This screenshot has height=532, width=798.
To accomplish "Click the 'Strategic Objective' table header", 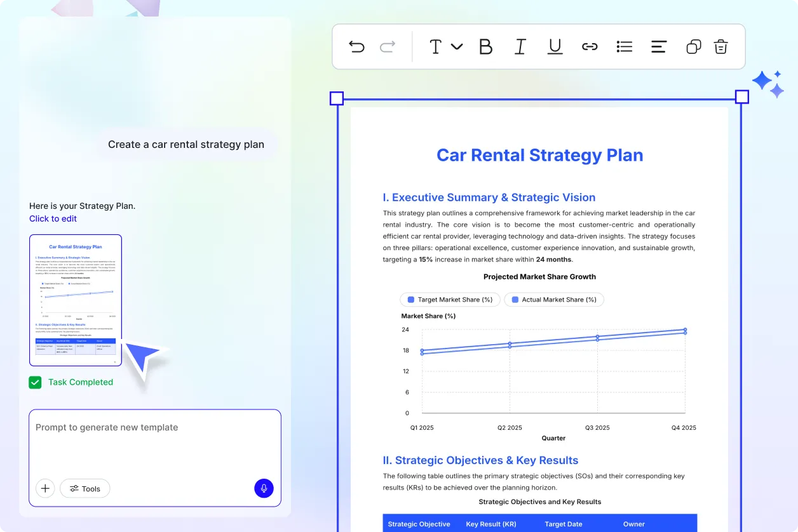I will coord(419,524).
